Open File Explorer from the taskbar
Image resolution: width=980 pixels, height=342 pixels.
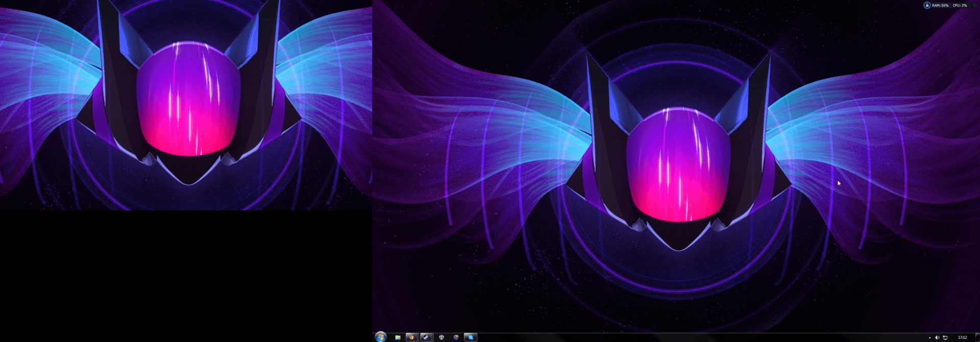click(x=398, y=337)
